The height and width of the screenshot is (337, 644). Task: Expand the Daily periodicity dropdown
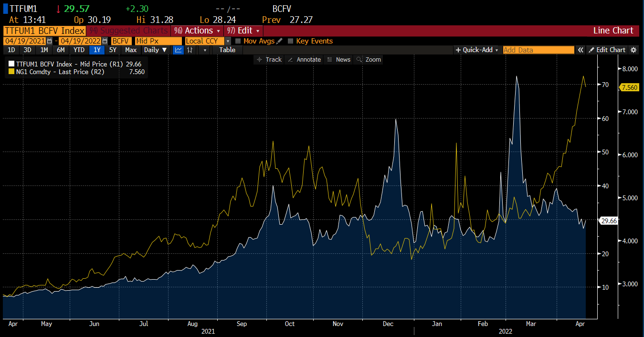156,50
